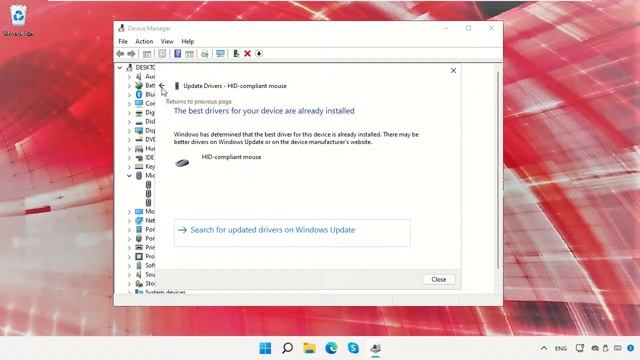Click the dialog heading about best drivers installed
This screenshot has width=640, height=360.
(264, 111)
